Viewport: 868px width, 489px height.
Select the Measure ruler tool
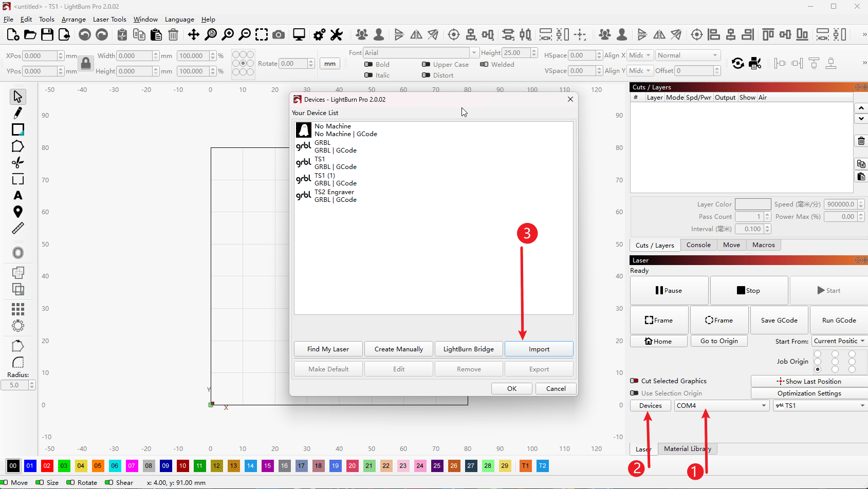[x=18, y=228]
